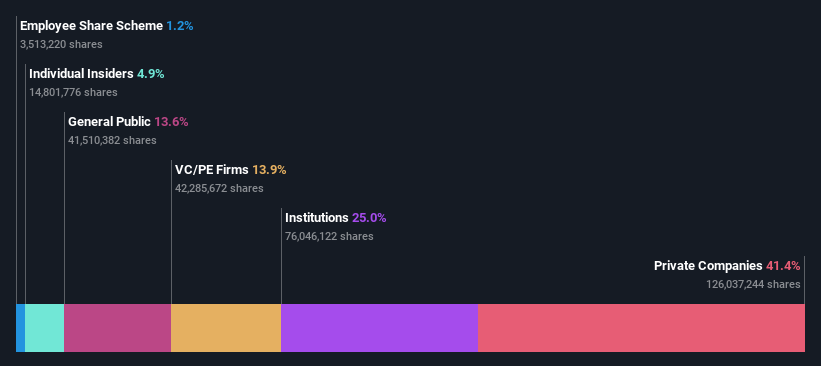Select the General Public label
Viewport: 821px width, 366px height.
109,122
